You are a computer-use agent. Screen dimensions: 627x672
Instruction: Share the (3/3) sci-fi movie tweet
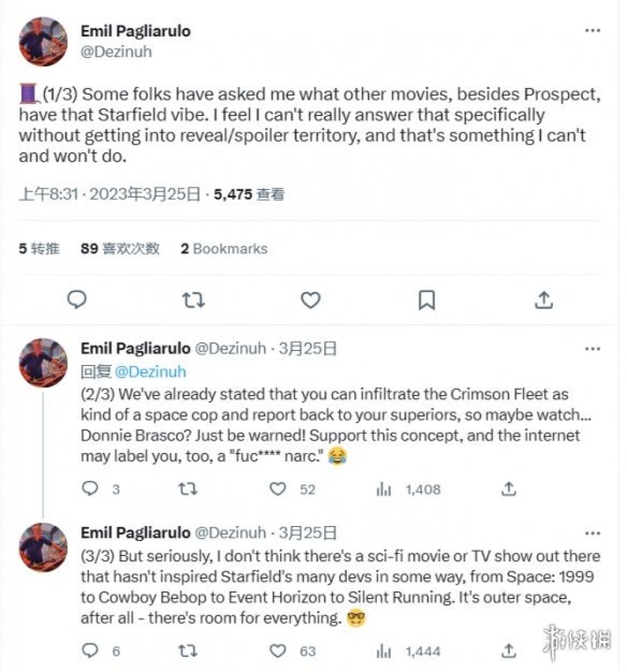click(509, 651)
